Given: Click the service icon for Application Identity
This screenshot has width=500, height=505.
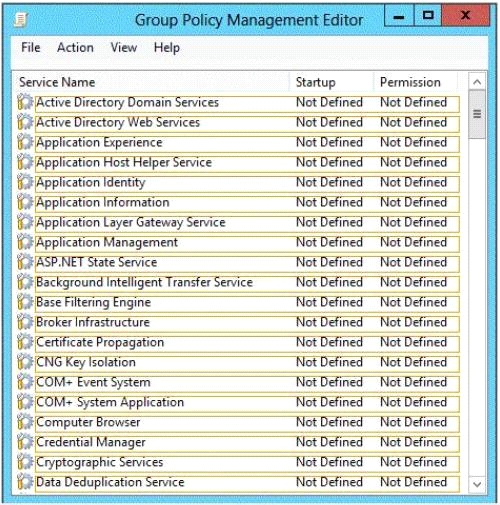Looking at the screenshot, I should coord(25,182).
